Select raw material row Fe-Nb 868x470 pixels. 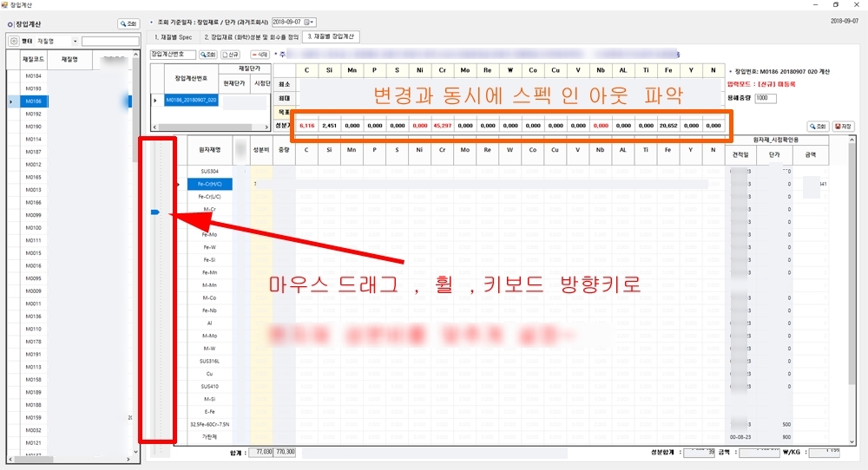click(x=210, y=310)
